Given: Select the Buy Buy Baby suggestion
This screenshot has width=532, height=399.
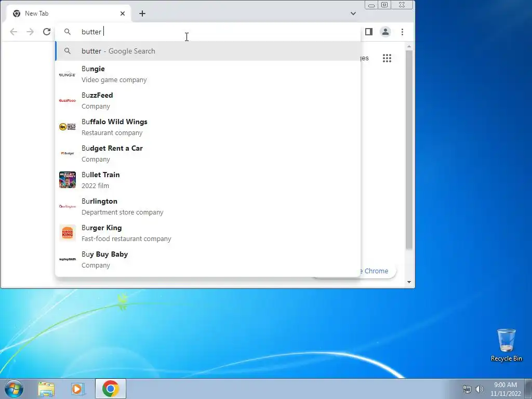Looking at the screenshot, I should tap(208, 259).
